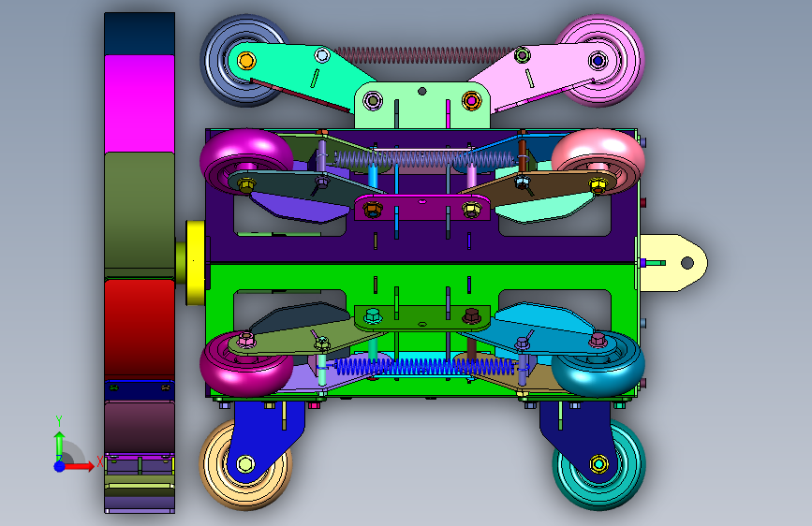Pick the cyan-blue roller at the lower right
This screenshot has height=526, width=812.
click(x=598, y=373)
